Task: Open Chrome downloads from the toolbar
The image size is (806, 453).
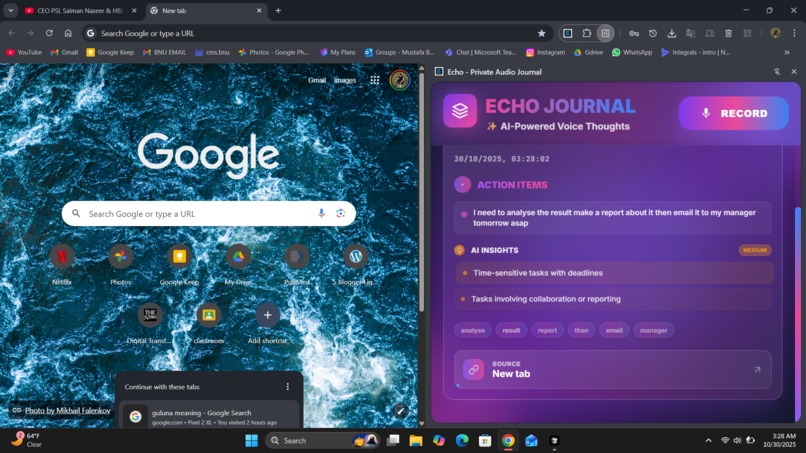Action: [671, 33]
